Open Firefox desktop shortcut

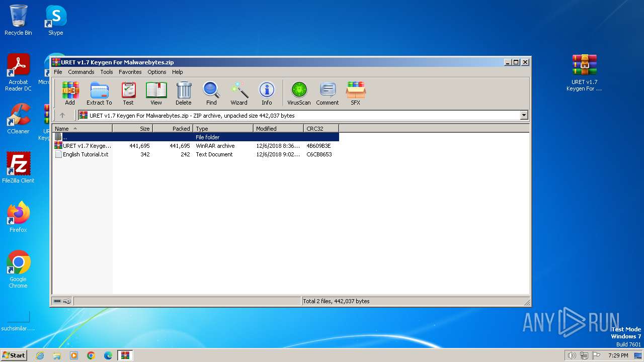pos(18,217)
